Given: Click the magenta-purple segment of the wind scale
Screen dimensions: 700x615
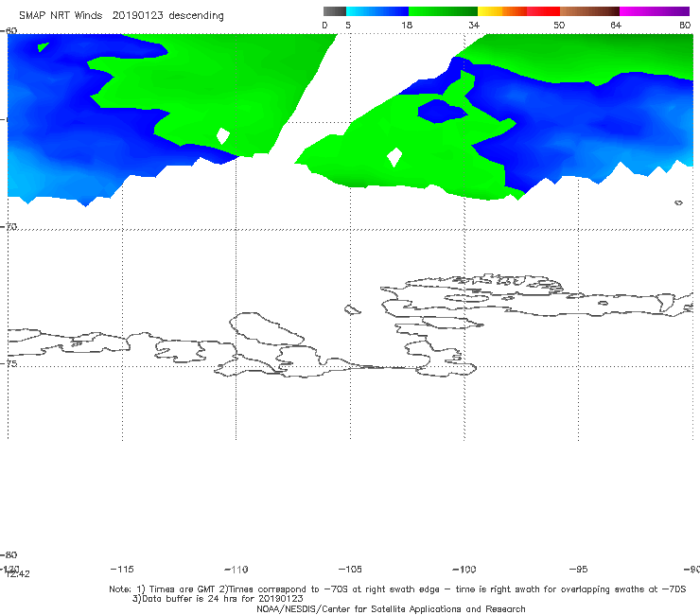Looking at the screenshot, I should 655,11.
